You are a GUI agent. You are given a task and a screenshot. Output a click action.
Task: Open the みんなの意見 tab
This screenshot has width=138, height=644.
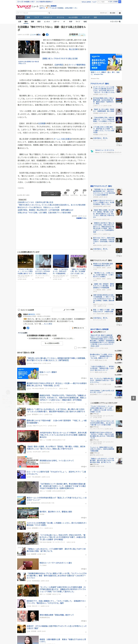[73, 17]
